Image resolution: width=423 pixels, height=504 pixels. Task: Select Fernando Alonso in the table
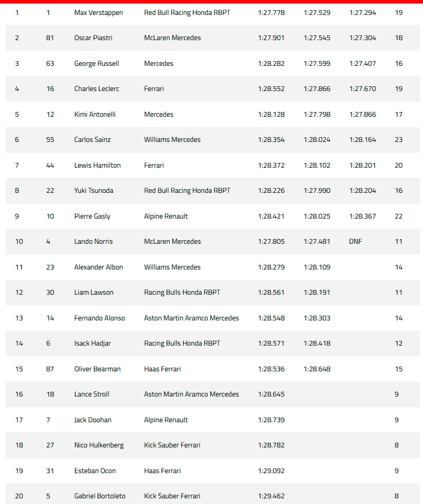[x=99, y=318]
